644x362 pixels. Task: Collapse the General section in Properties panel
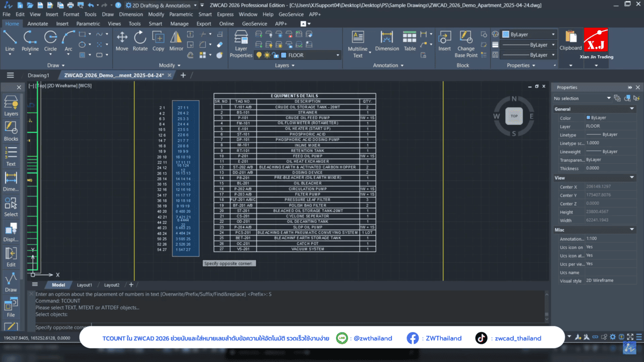tap(632, 109)
